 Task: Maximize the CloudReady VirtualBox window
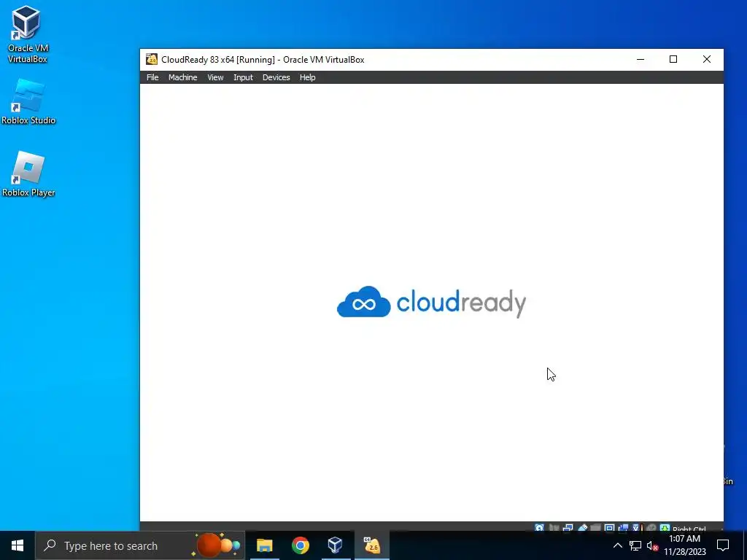click(x=673, y=60)
